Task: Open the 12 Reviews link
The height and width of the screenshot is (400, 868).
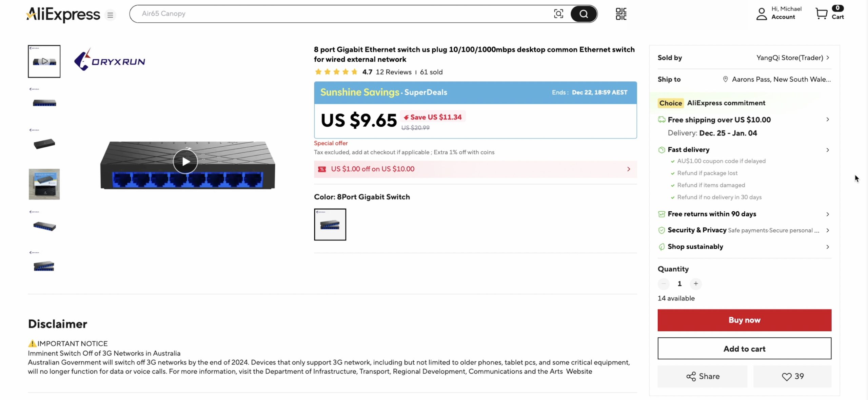Action: click(393, 72)
